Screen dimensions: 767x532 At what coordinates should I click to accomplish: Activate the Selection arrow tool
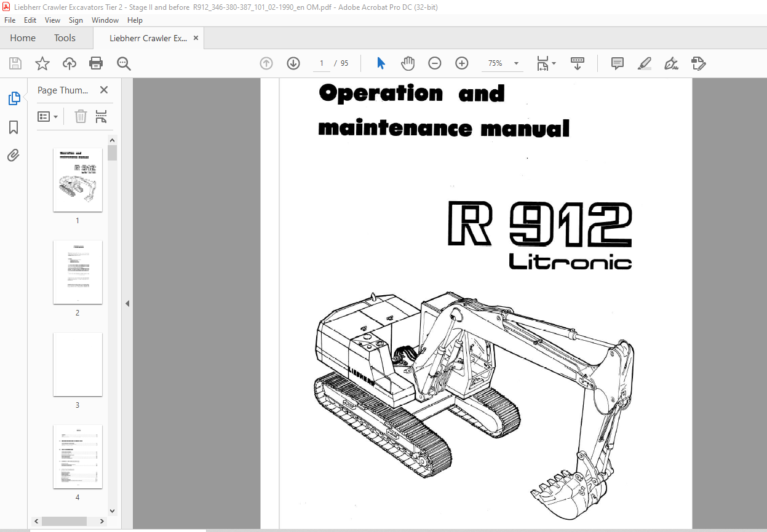pyautogui.click(x=381, y=63)
